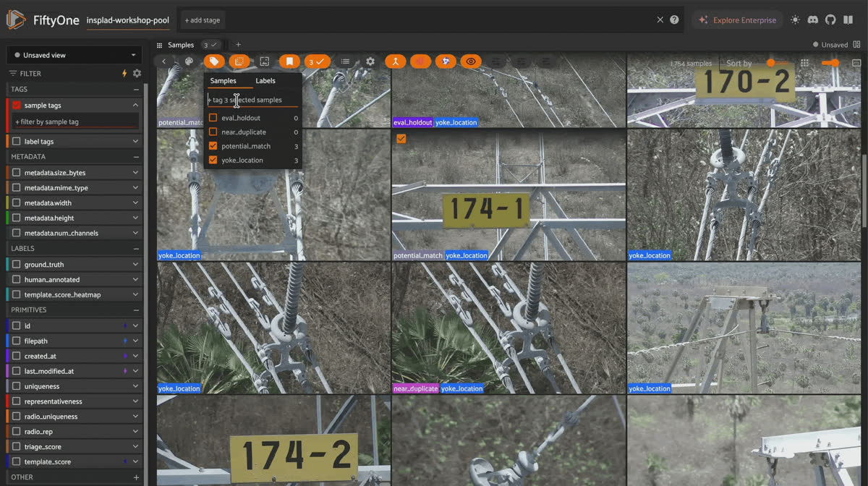Click the orange hand-shaped toolbar icon
This screenshot has height=486, width=868.
tap(420, 61)
